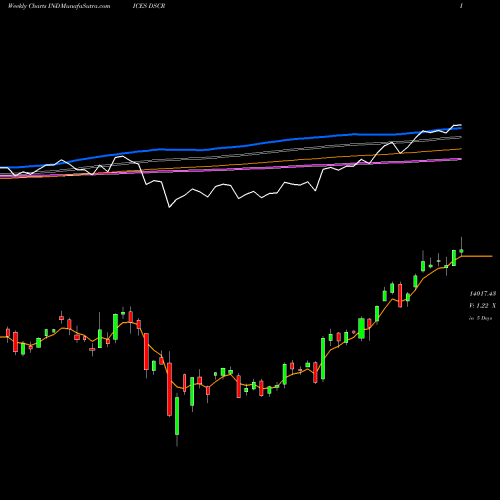Click the "in 5 Days" label
Screen dimensions: 500x500
coord(480,318)
